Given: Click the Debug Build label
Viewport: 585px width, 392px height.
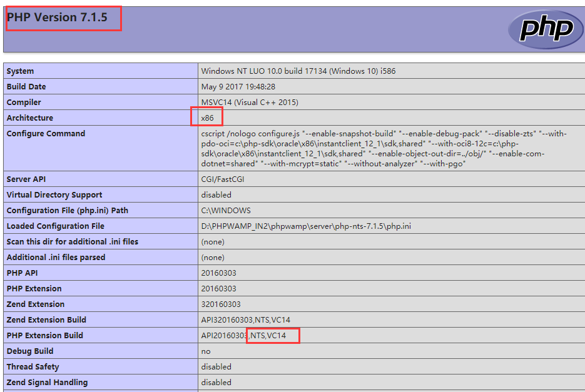Looking at the screenshot, I should 30,351.
